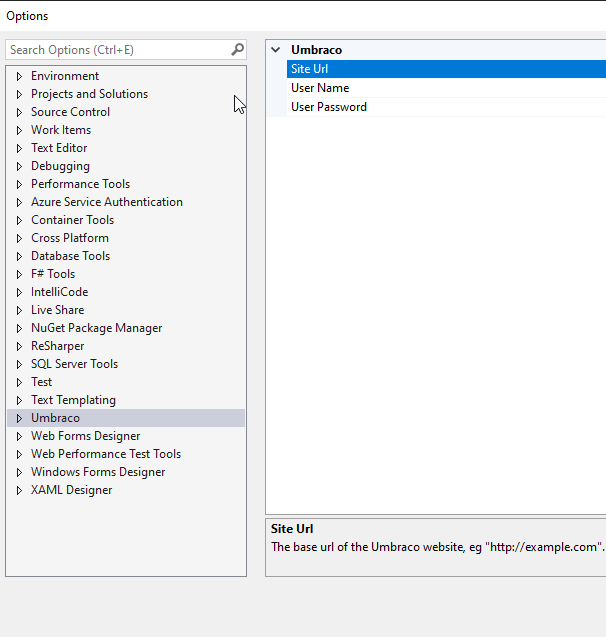This screenshot has height=637, width=606.
Task: Expand the Text Editor node arrow
Action: [x=19, y=148]
